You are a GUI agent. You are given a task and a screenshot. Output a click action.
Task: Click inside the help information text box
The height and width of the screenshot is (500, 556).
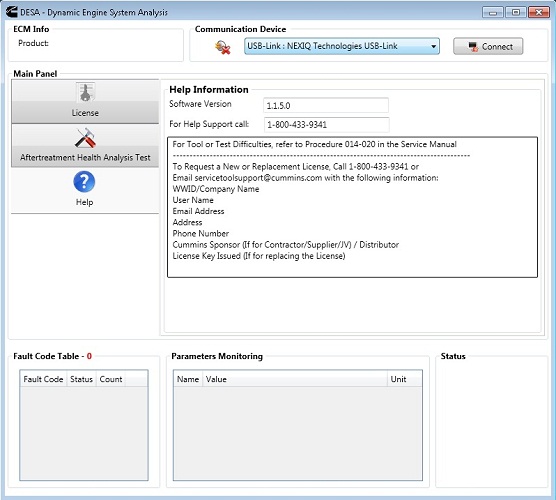point(352,207)
